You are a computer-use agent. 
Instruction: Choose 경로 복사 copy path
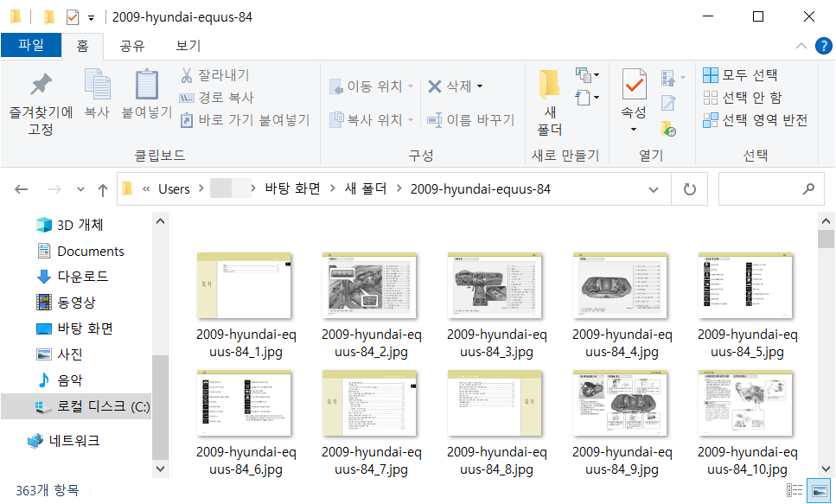(x=216, y=98)
